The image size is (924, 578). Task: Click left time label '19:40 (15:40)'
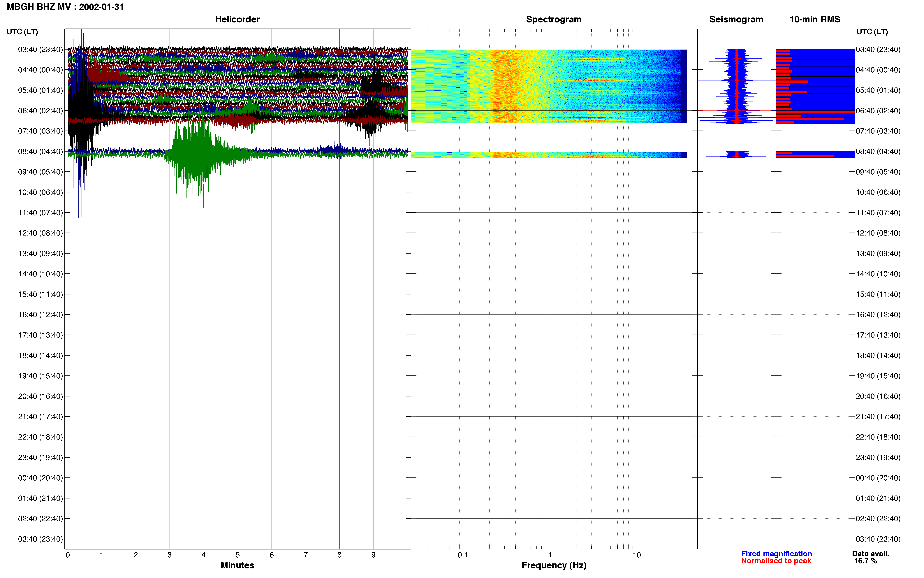[41, 376]
